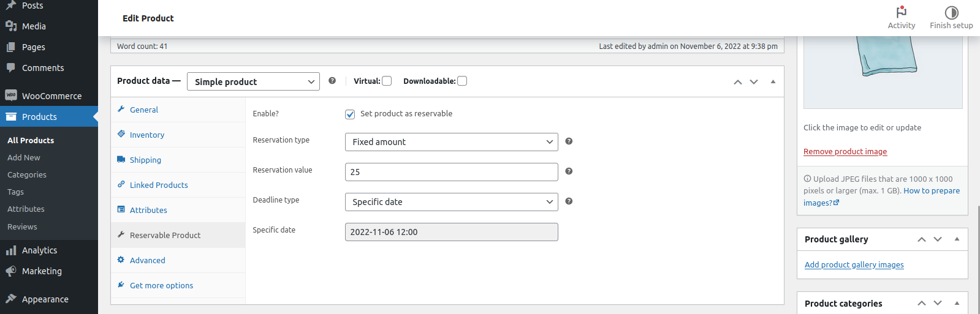Enable the Virtual checkbox
Screen dimensions: 980x314
click(x=387, y=81)
